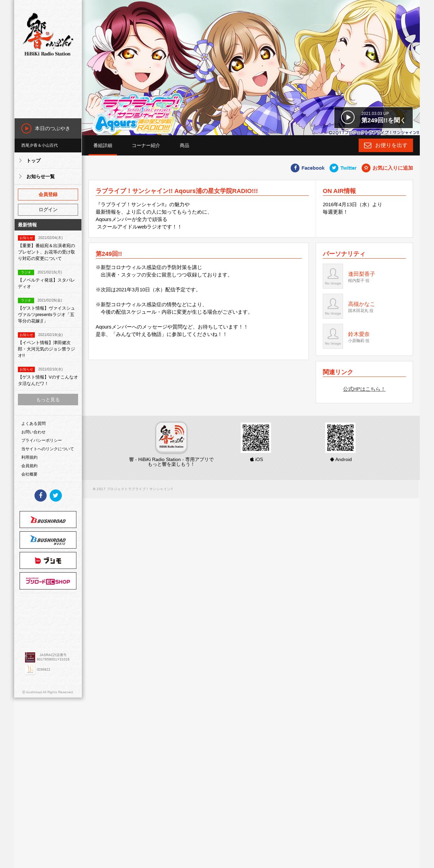434x868 pixels.
Task: Open お知らせ一覧 in the sidebar
Action: click(48, 176)
